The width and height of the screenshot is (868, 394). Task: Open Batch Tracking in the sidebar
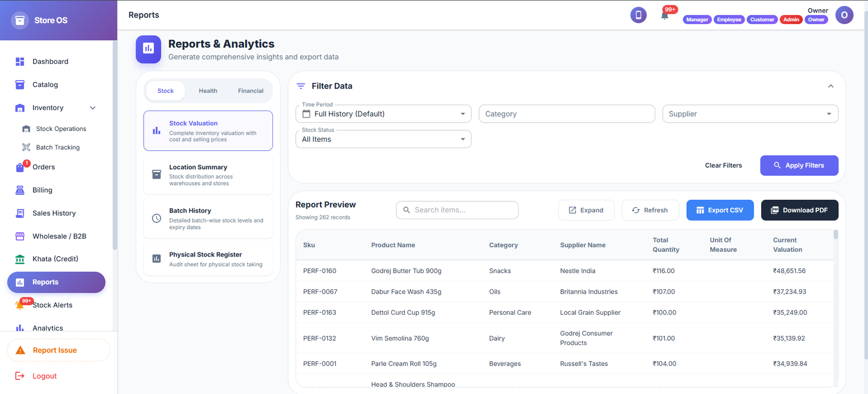tap(58, 147)
